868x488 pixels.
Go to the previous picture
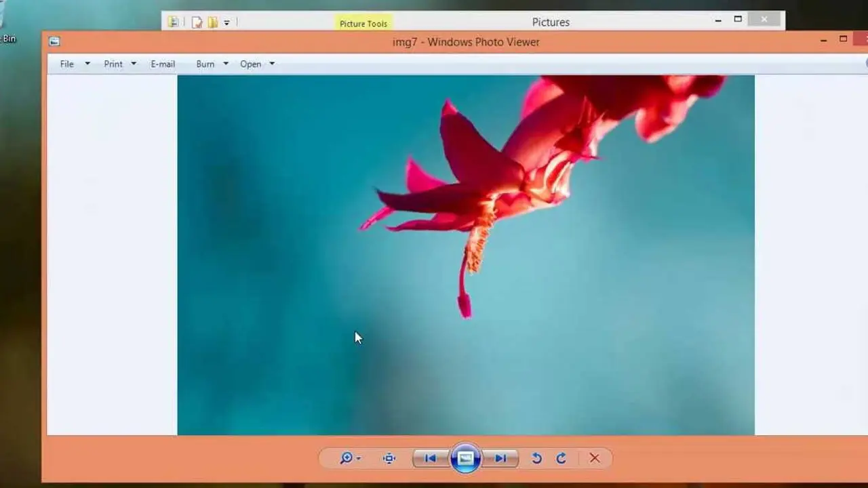point(430,459)
